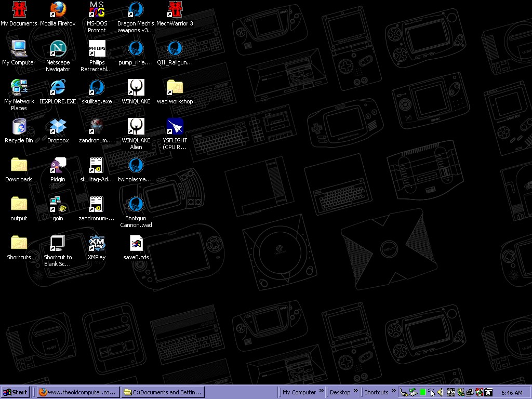Open the Start menu
Image resolution: width=532 pixels, height=399 pixels.
[x=16, y=392]
